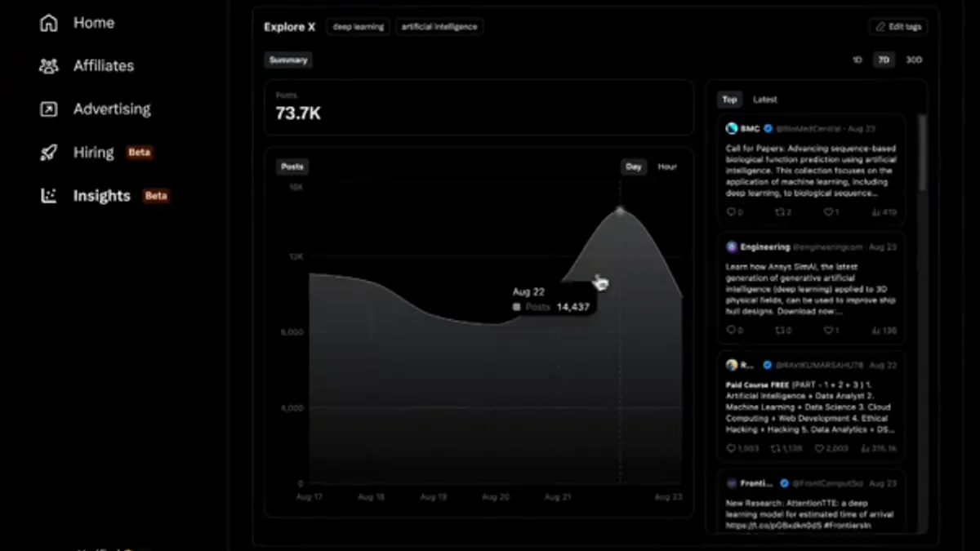
Task: Set time range to 7D
Action: coord(884,60)
